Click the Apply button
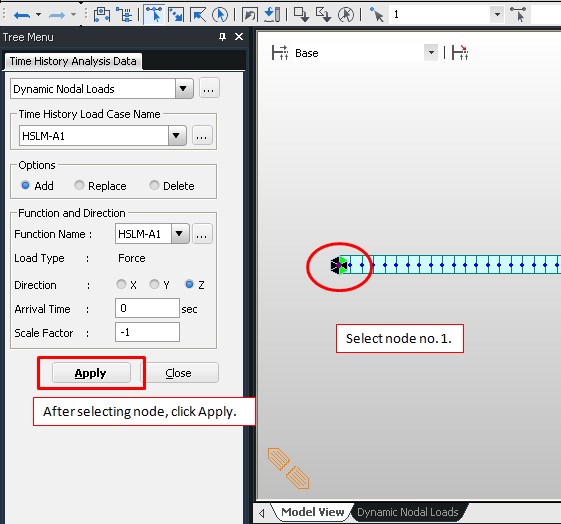Viewport: 561px width, 524px height. 91,373
